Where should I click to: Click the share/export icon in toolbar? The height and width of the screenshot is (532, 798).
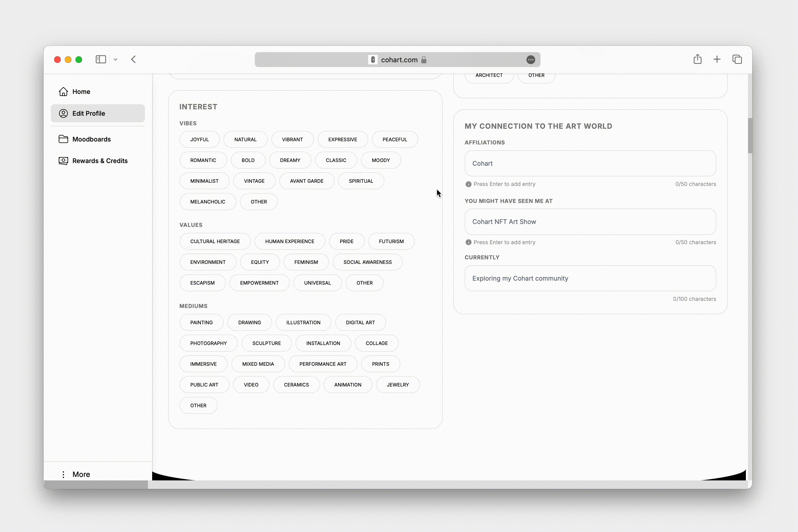pyautogui.click(x=697, y=59)
